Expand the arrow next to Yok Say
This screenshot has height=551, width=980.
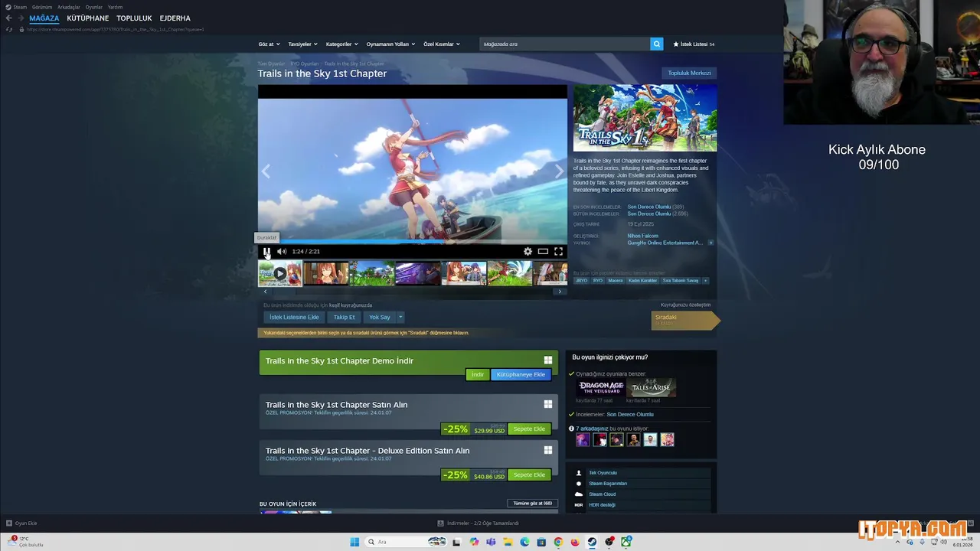(x=400, y=317)
